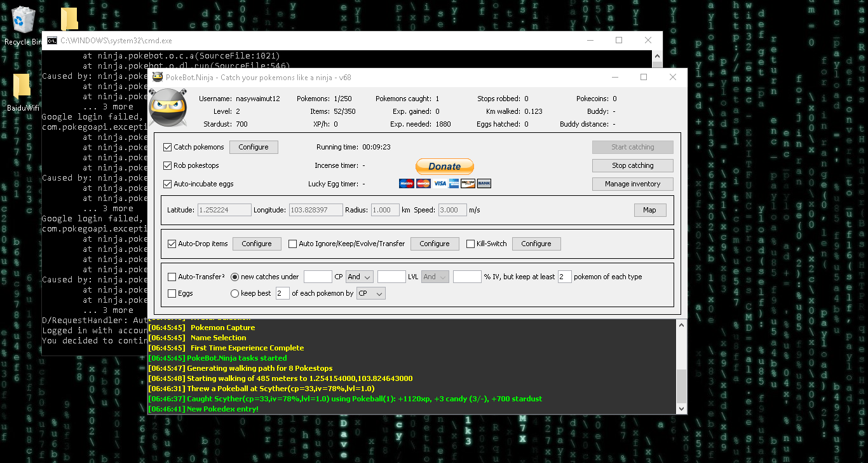This screenshot has width=868, height=463.
Task: Minimize the PokeBot.Ninja window
Action: 615,77
